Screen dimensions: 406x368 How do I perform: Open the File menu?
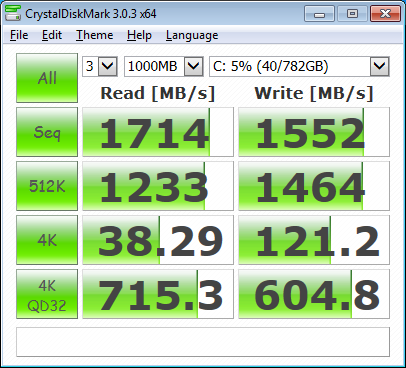pos(19,35)
